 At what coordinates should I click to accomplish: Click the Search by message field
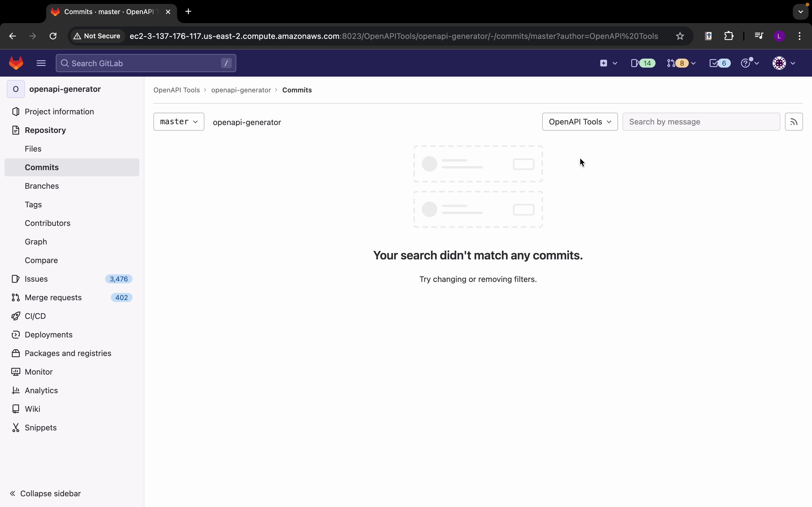pyautogui.click(x=701, y=122)
